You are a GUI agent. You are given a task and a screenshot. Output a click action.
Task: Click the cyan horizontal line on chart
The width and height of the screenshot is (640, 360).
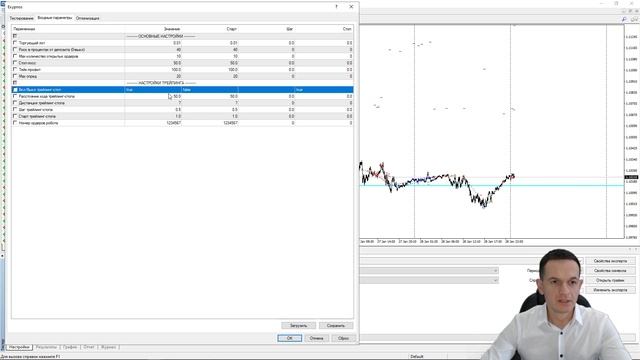[492, 186]
